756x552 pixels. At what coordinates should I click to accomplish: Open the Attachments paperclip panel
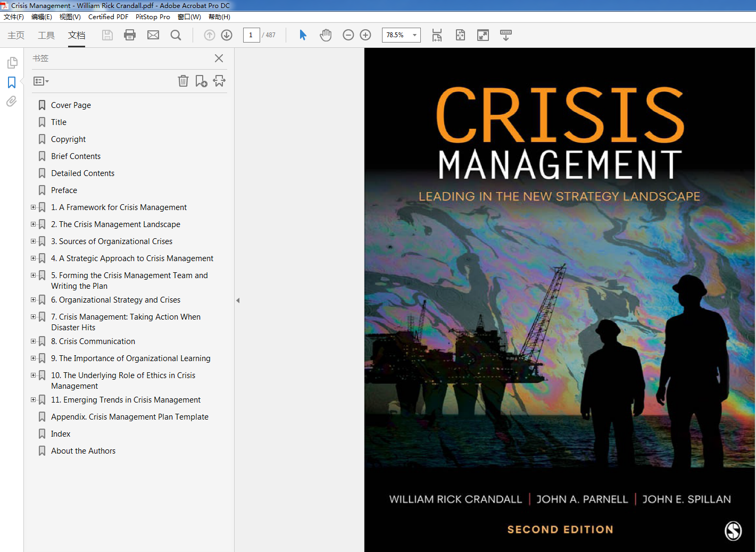point(12,101)
